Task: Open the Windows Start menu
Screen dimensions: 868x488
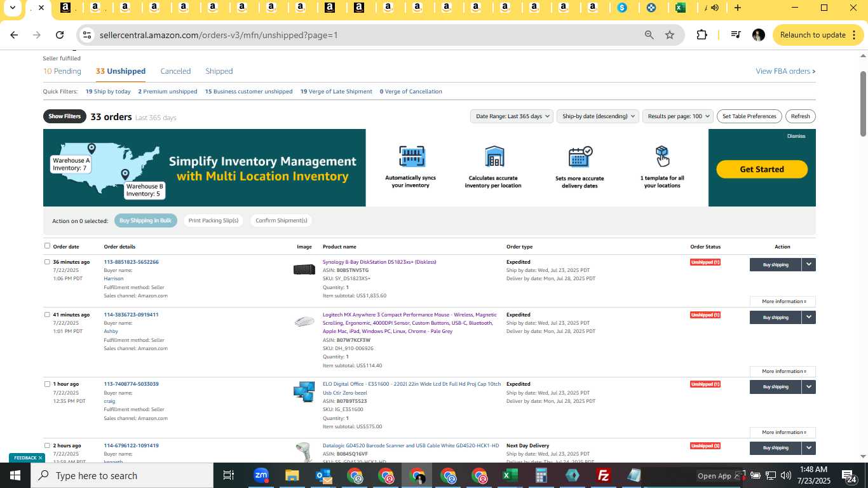Action: [x=15, y=475]
